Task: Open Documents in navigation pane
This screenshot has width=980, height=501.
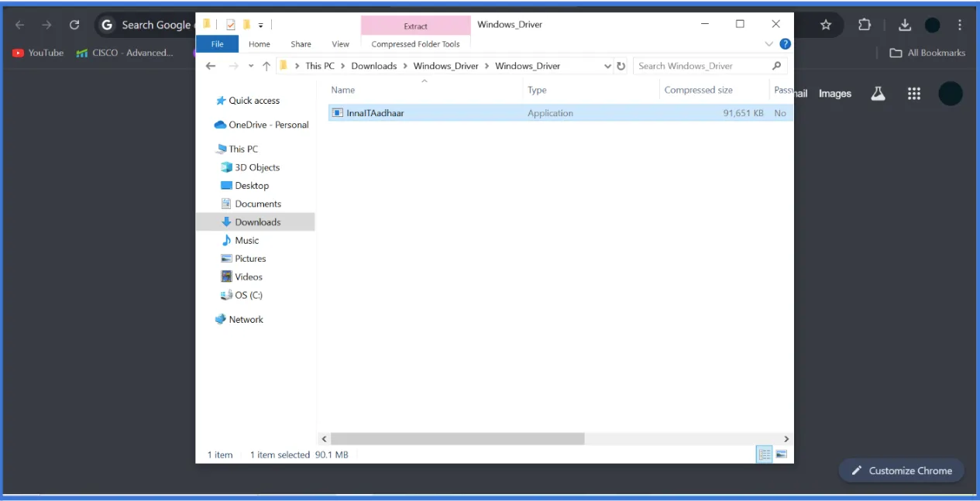Action: click(251, 204)
